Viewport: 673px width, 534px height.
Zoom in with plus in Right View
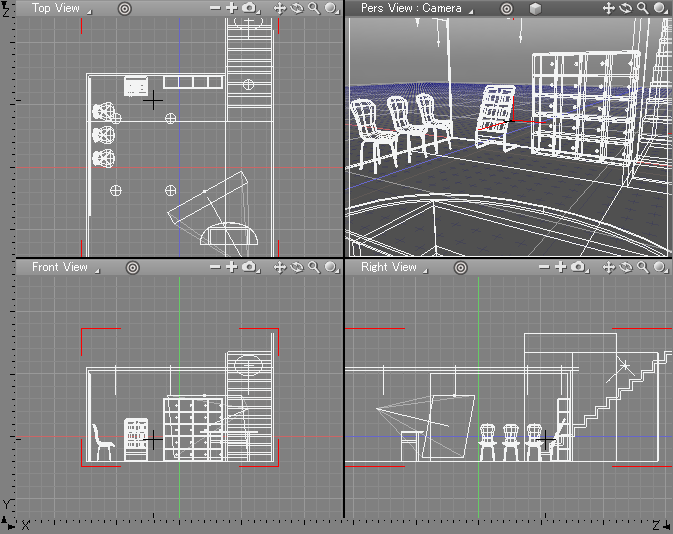point(561,267)
